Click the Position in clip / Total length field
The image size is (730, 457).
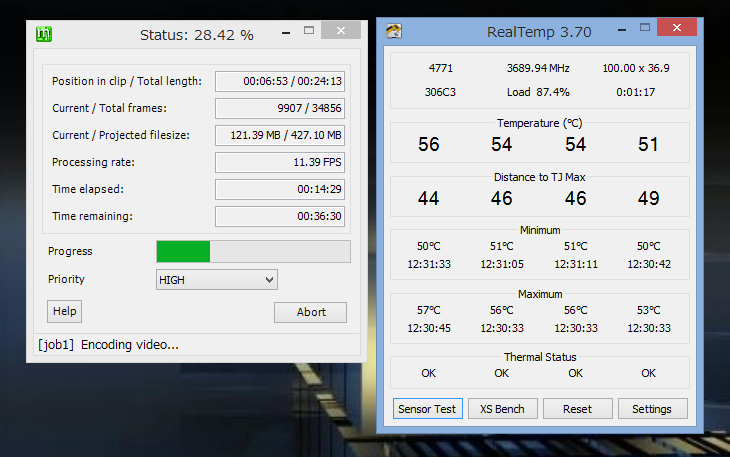[280, 81]
